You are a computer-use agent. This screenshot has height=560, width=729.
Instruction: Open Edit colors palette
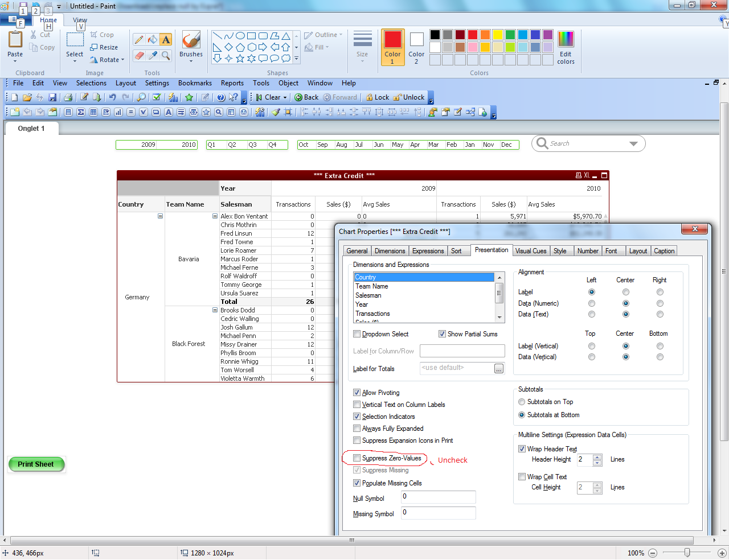click(566, 48)
